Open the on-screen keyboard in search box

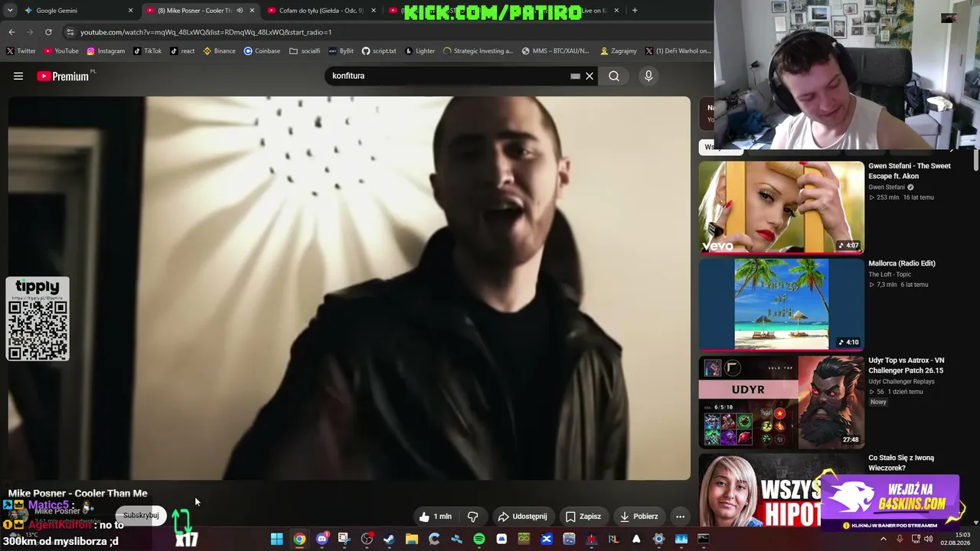coord(575,76)
